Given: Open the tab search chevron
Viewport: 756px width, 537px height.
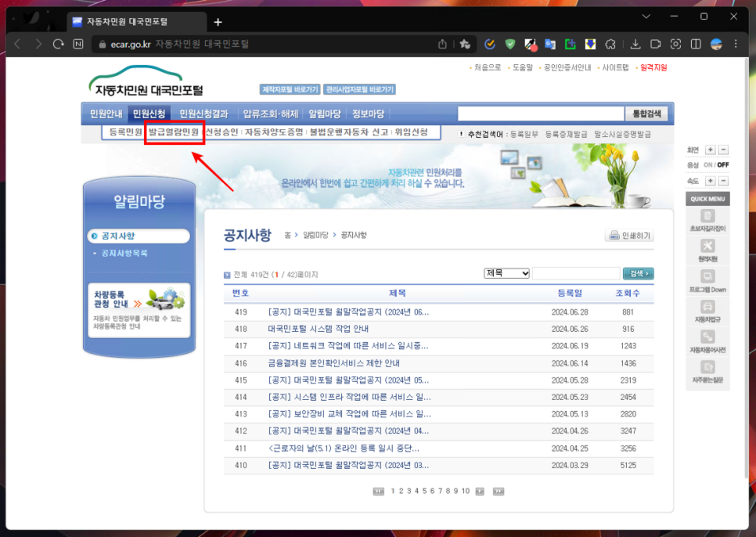Looking at the screenshot, I should tap(646, 16).
